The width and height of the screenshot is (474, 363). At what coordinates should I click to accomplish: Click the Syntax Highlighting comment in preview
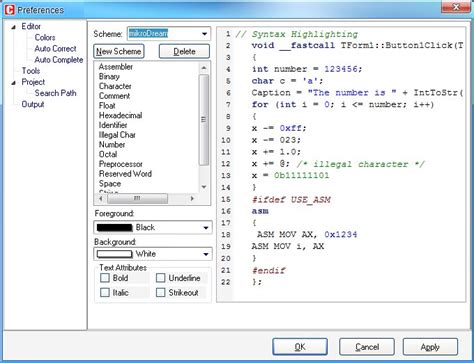[x=297, y=34]
